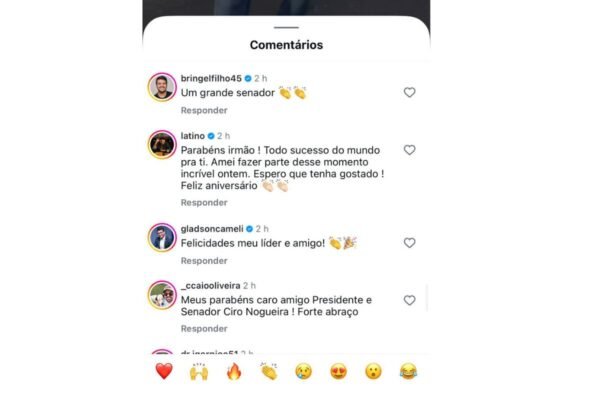600x400 pixels.
Task: Choose the laughing tears emoji reaction
Action: [408, 371]
